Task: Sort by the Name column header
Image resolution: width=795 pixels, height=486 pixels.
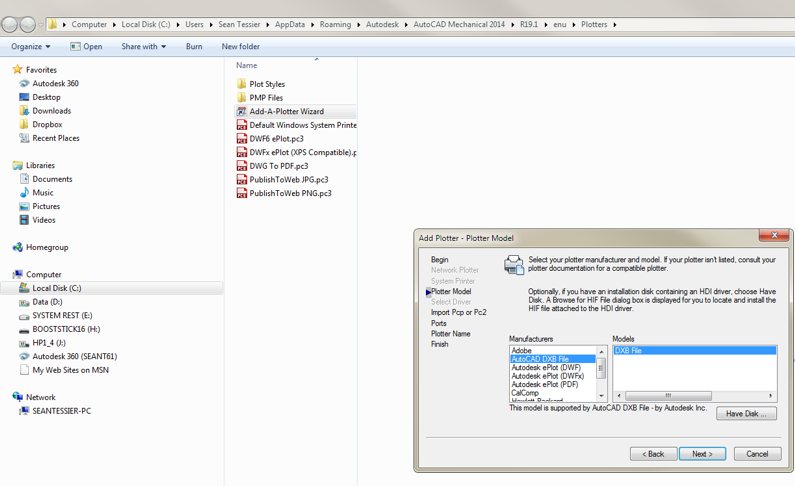Action: [x=246, y=65]
